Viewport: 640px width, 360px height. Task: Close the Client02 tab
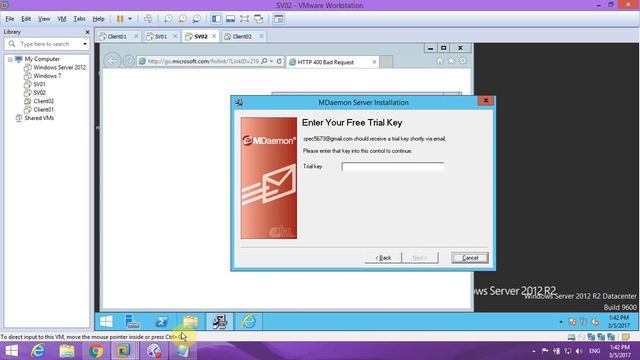[x=262, y=36]
